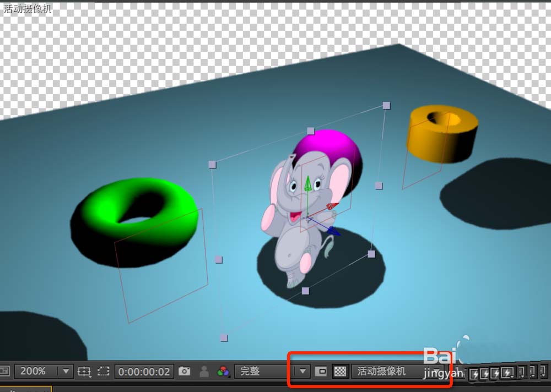
Task: Click the bottom-middle handle of bounding box
Action: point(305,291)
